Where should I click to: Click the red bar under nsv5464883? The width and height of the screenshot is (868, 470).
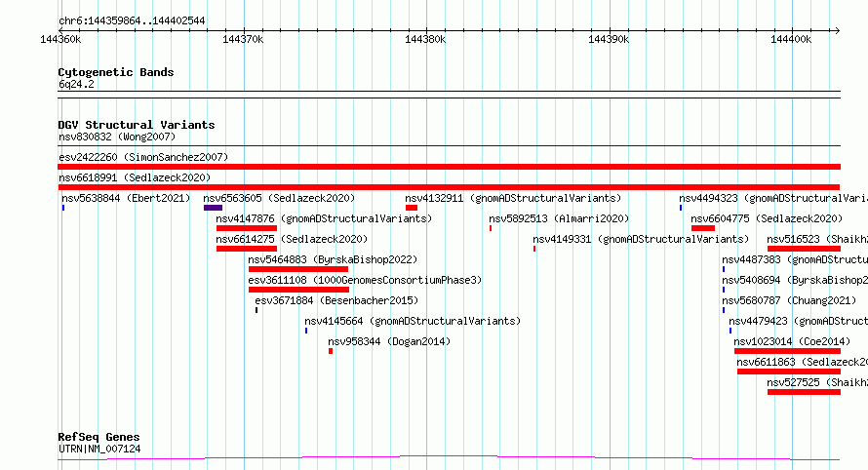(298, 269)
